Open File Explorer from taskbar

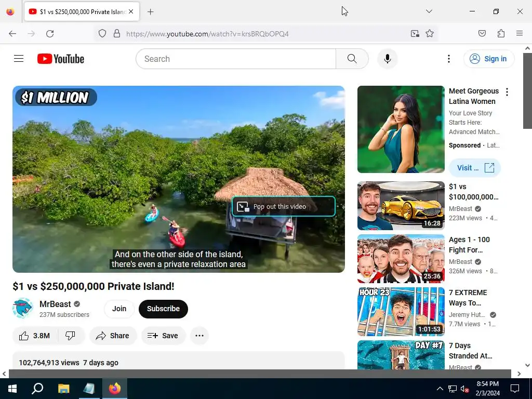click(63, 389)
